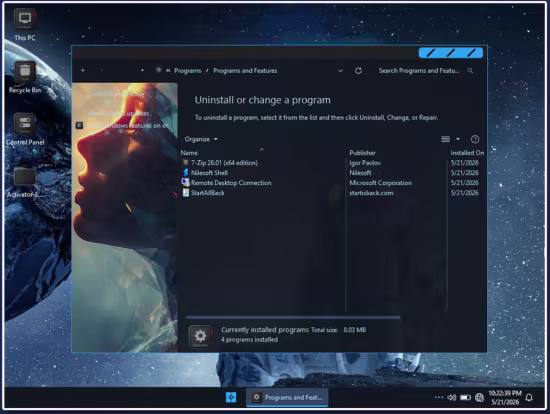The image size is (550, 414).
Task: Click the 8.03 MB total size value
Action: [355, 330]
